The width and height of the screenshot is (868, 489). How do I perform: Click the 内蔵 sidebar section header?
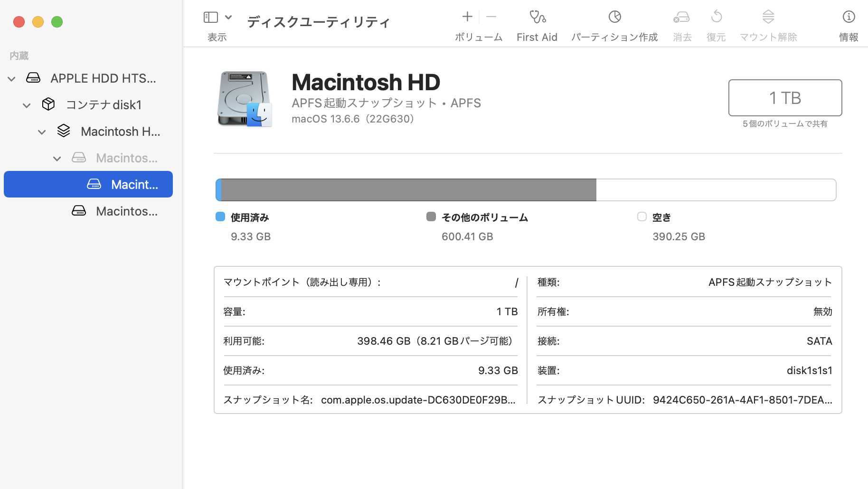[19, 56]
